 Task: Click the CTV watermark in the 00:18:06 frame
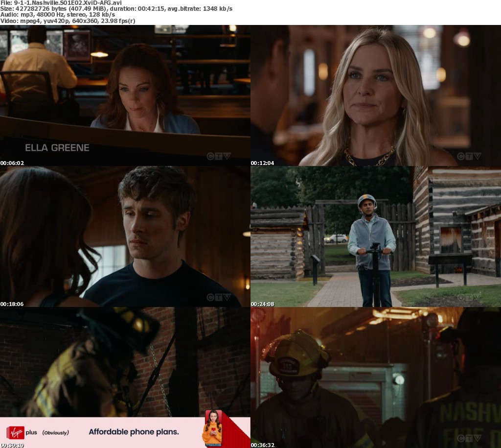click(x=218, y=297)
